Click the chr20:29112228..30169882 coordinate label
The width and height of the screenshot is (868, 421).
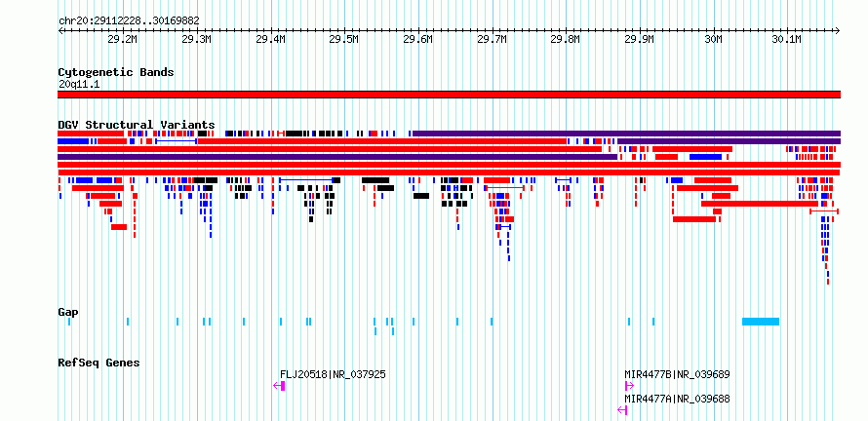point(129,21)
